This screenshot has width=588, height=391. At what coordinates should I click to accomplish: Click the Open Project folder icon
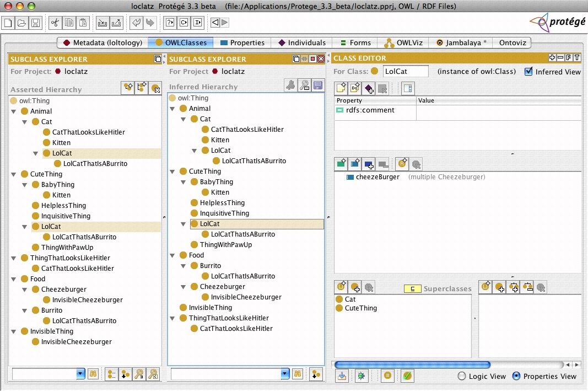(x=21, y=23)
